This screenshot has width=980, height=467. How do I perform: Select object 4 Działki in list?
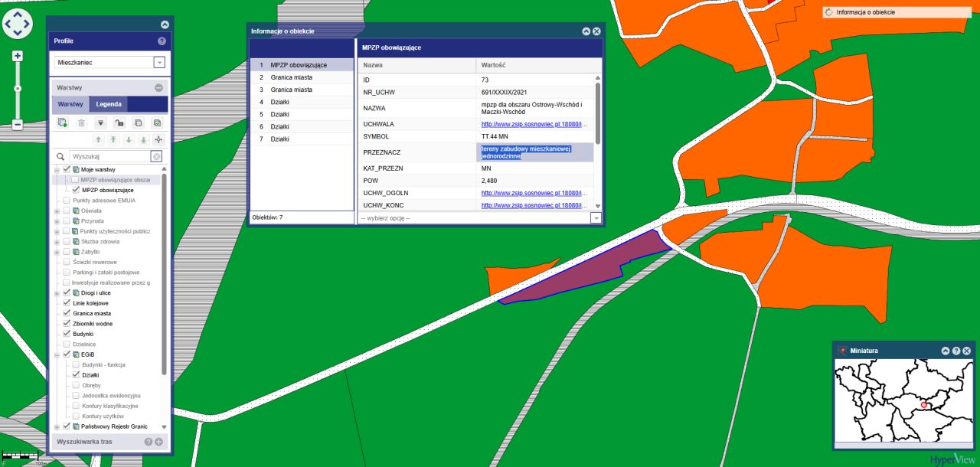pos(302,102)
